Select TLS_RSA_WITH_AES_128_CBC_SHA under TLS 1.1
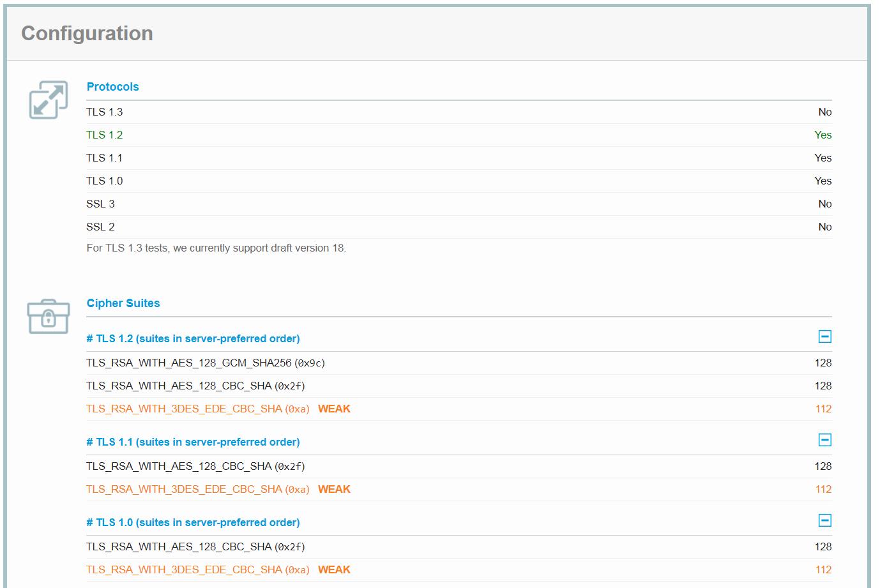Viewport: 887px width, 588px height. pyautogui.click(x=195, y=466)
